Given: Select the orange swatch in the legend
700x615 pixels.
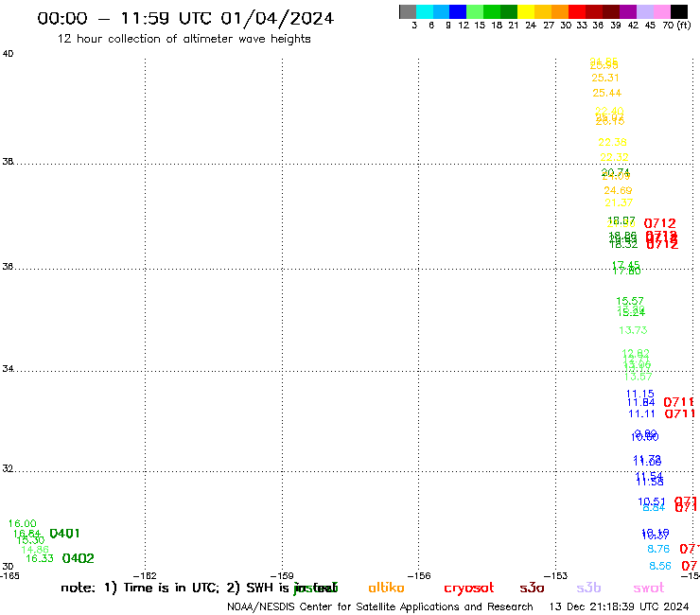Looking at the screenshot, I should pos(560,11).
